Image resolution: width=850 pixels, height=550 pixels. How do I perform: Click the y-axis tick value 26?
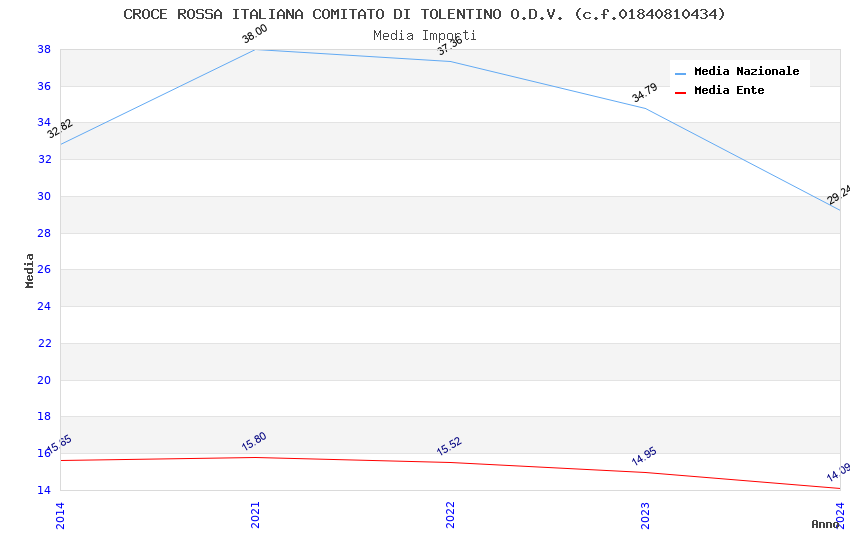click(44, 269)
